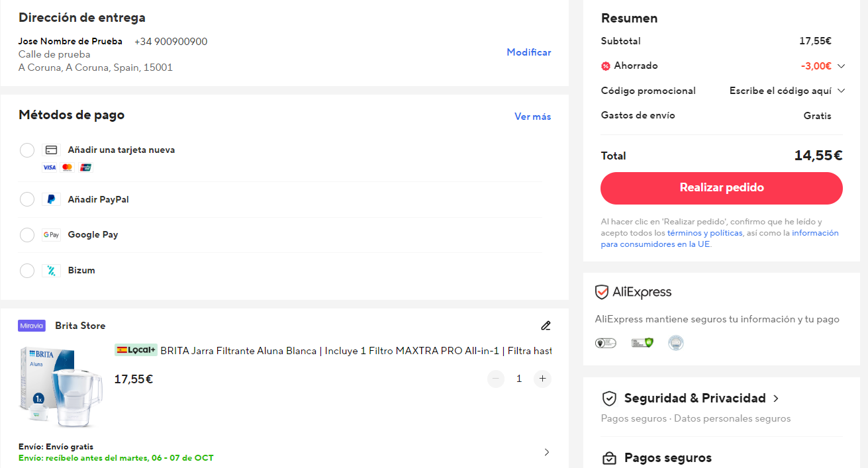The image size is (868, 468).
Task: Click the -3,00€ saved amount
Action: 816,66
